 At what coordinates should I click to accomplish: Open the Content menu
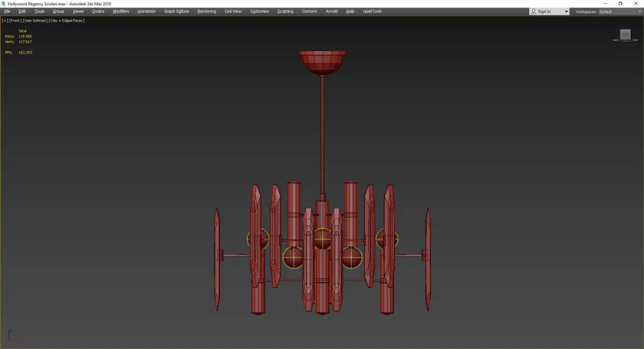click(309, 11)
